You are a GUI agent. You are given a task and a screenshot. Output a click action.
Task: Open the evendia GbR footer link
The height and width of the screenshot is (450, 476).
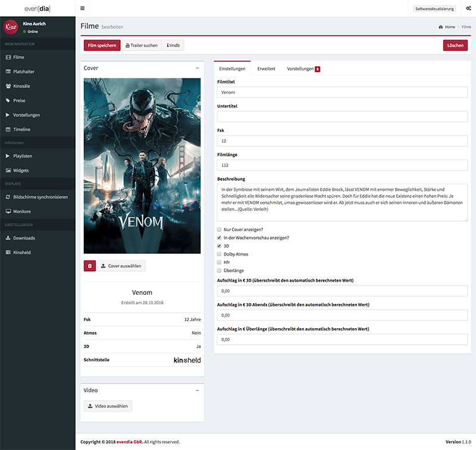(x=129, y=442)
